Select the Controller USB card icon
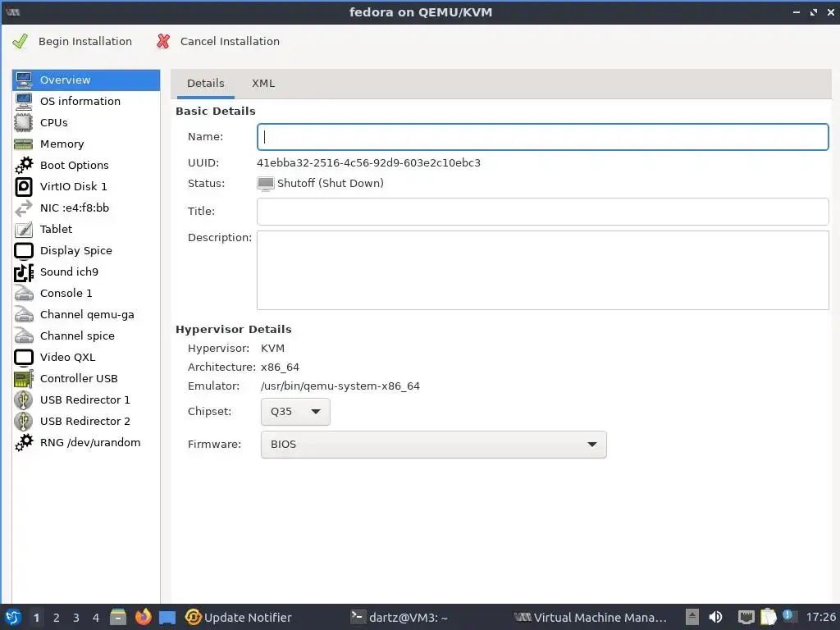This screenshot has height=630, width=840. (24, 379)
